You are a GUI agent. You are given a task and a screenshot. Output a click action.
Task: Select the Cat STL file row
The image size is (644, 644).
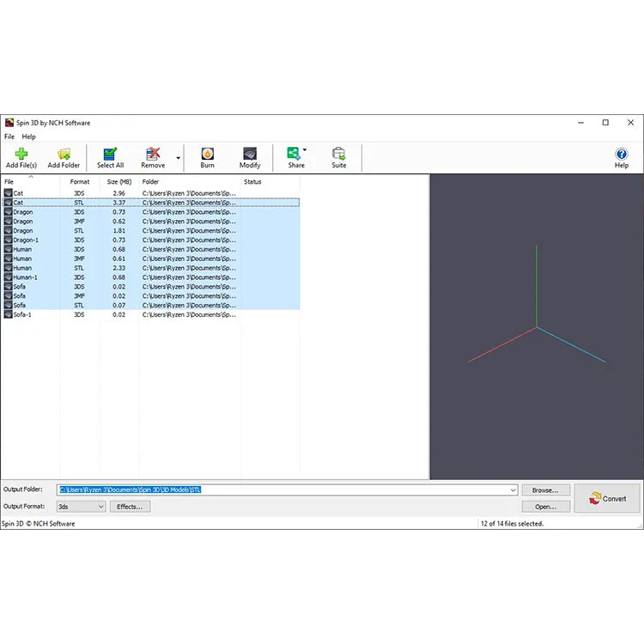point(151,203)
